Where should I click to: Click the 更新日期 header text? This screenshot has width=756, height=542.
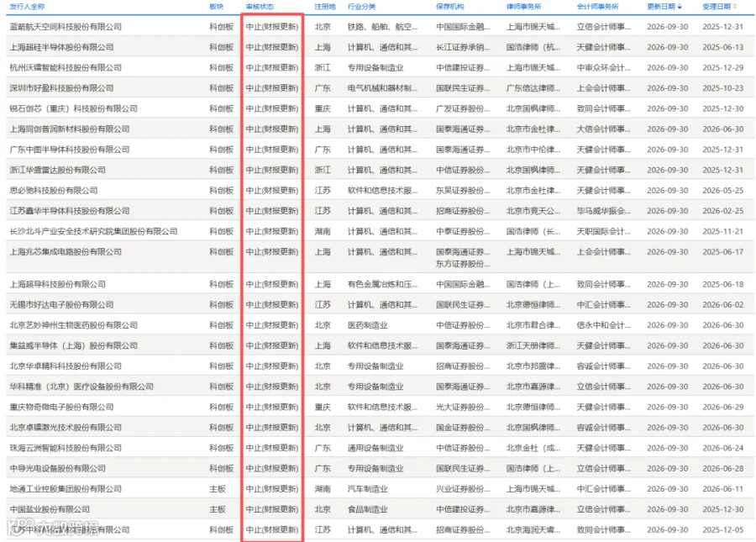coord(661,7)
